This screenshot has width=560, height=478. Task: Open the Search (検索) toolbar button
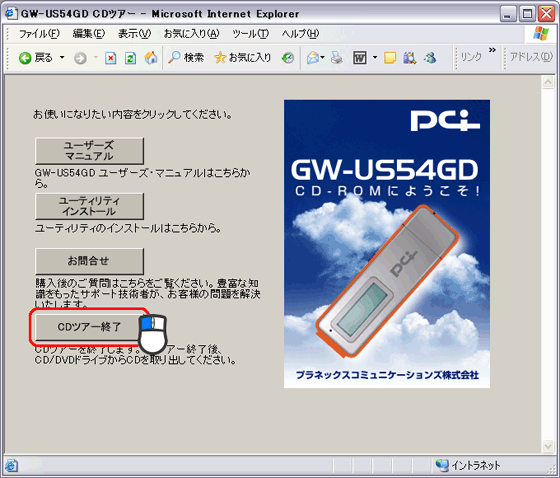[186, 58]
